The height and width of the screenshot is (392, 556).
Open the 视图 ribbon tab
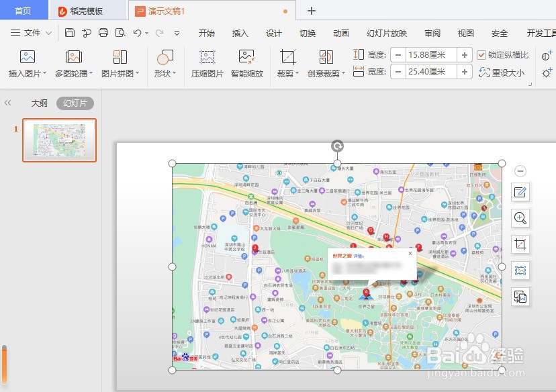tap(465, 34)
